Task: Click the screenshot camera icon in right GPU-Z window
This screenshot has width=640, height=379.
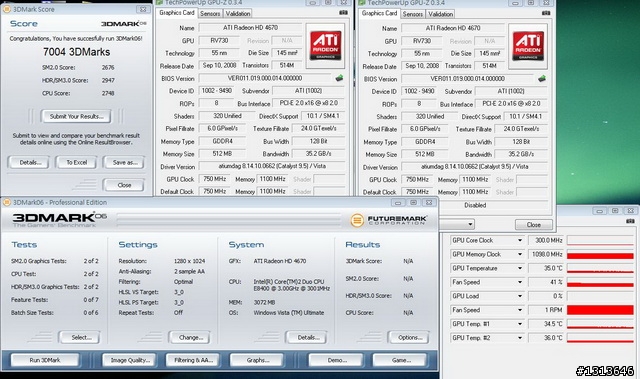Action: tap(546, 13)
